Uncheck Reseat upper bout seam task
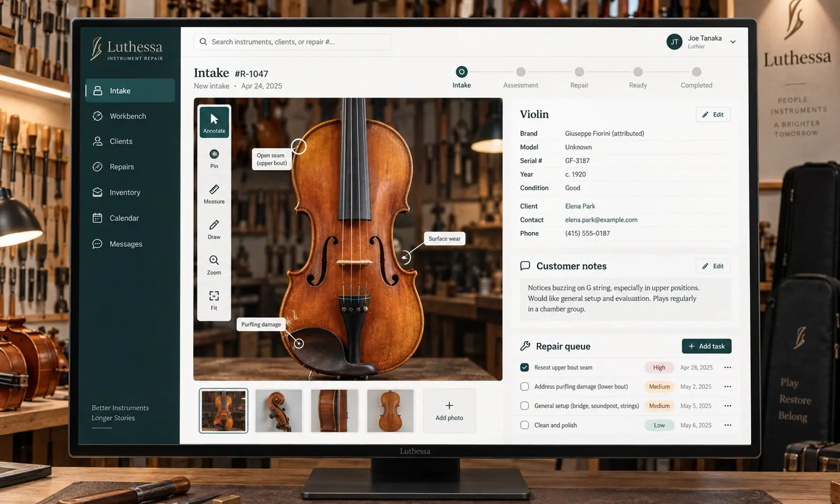 [x=524, y=367]
